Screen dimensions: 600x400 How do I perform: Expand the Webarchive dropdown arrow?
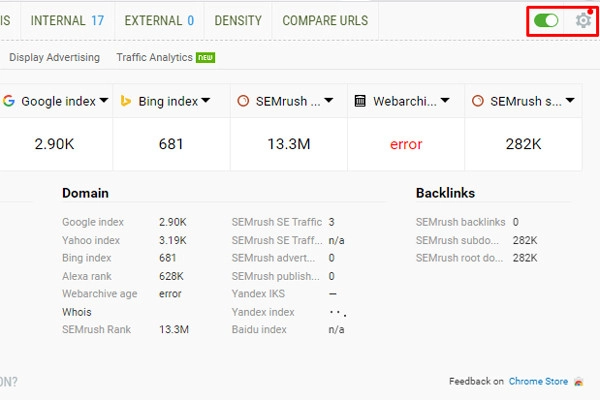point(445,101)
